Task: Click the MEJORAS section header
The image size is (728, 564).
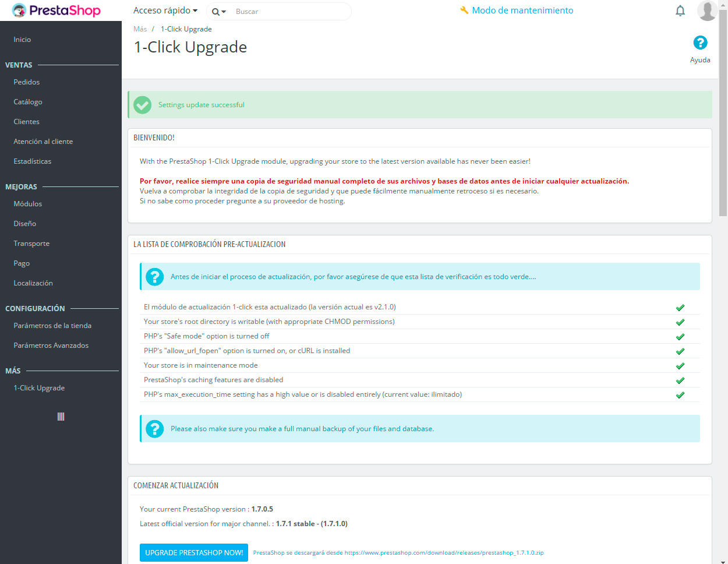Action: [x=21, y=187]
